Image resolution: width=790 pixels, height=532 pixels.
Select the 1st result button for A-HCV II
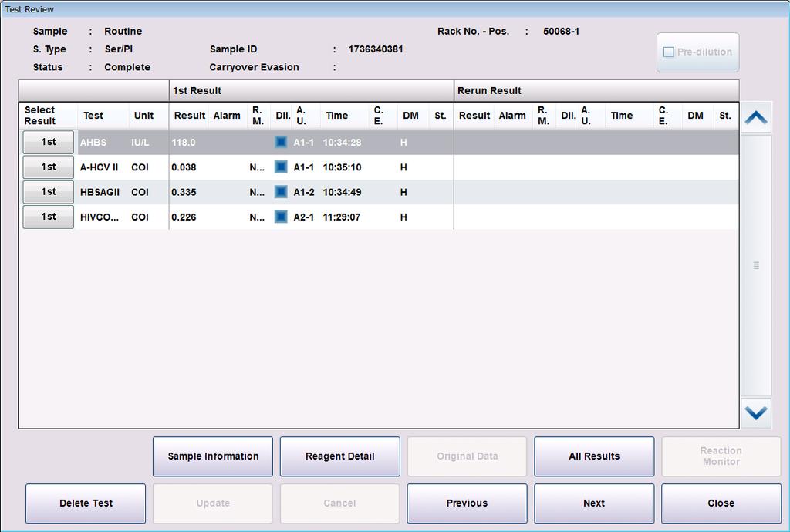point(49,167)
